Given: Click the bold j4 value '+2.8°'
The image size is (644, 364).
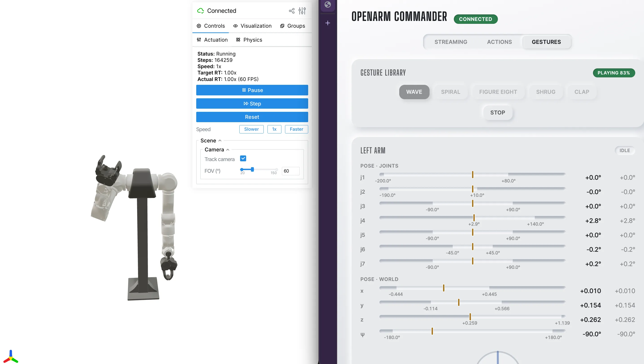Looking at the screenshot, I should pyautogui.click(x=593, y=221).
